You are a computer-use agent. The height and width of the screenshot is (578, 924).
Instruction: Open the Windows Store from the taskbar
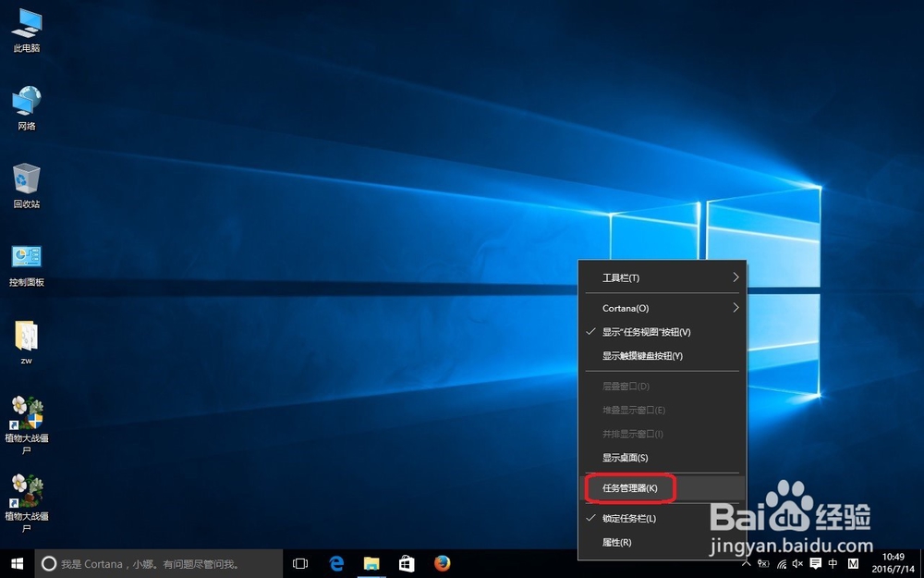pyautogui.click(x=407, y=563)
